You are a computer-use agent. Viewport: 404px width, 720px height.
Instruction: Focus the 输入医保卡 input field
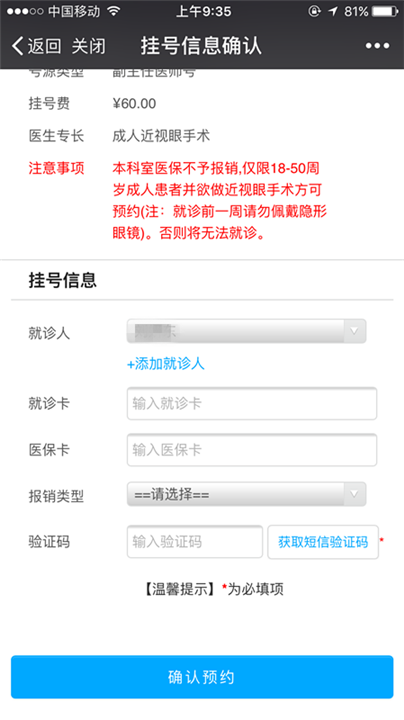[x=252, y=450]
